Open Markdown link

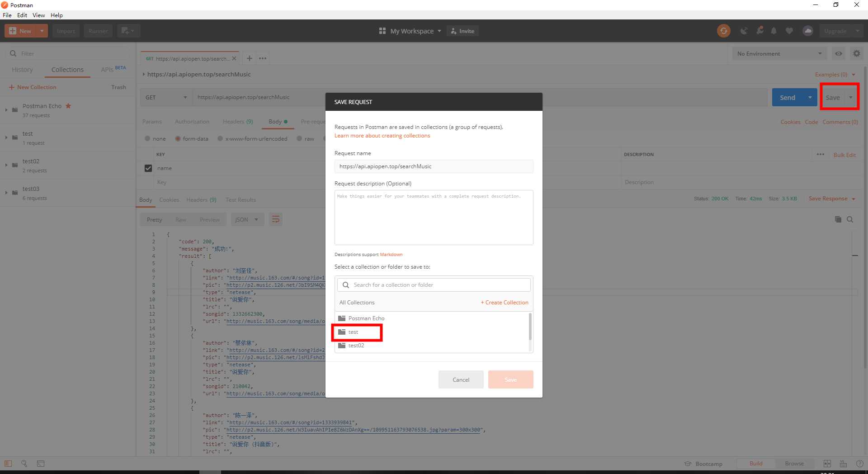click(x=391, y=254)
